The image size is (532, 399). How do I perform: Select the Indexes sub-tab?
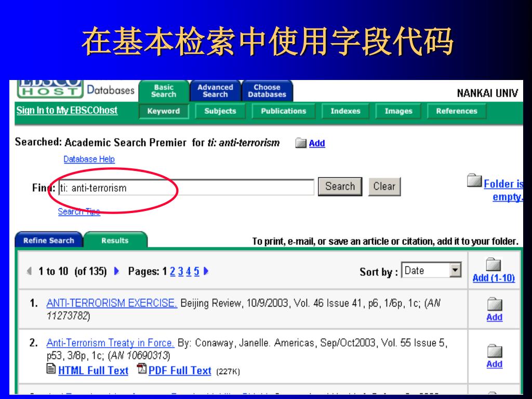(x=345, y=111)
